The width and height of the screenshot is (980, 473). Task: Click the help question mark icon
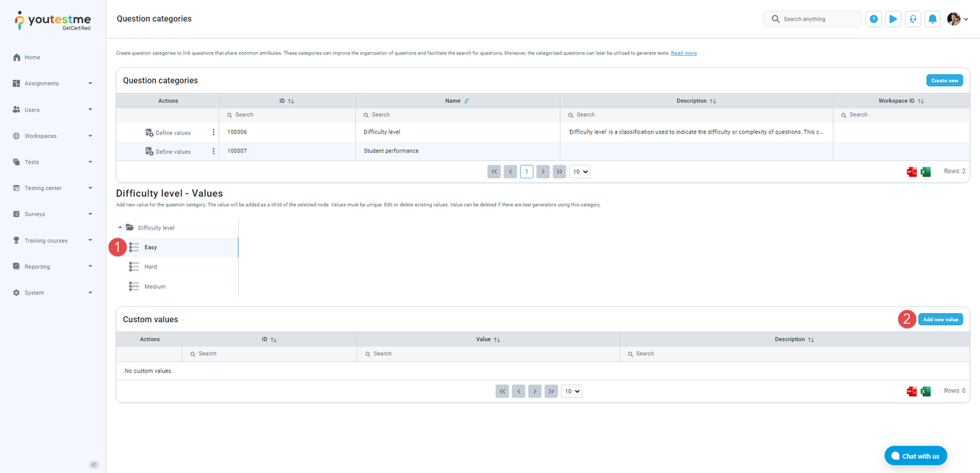point(873,19)
